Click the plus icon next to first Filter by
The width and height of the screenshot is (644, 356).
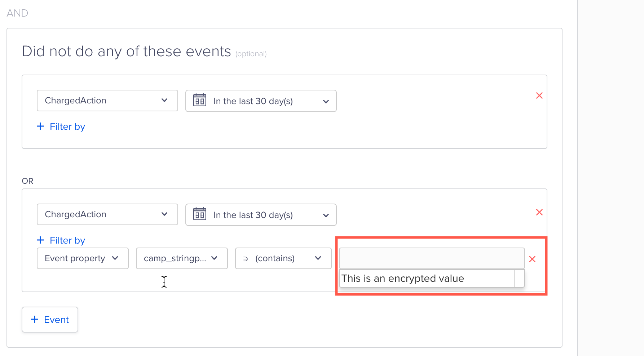(x=40, y=126)
